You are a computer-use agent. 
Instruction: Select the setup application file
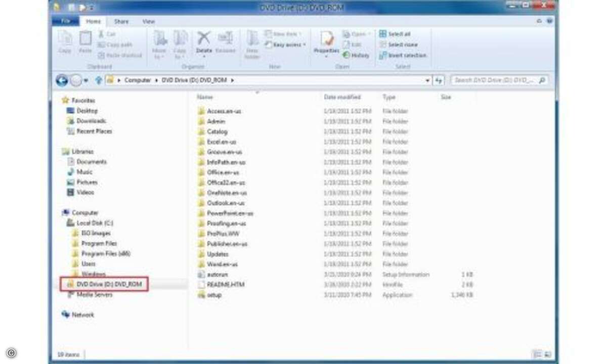209,295
